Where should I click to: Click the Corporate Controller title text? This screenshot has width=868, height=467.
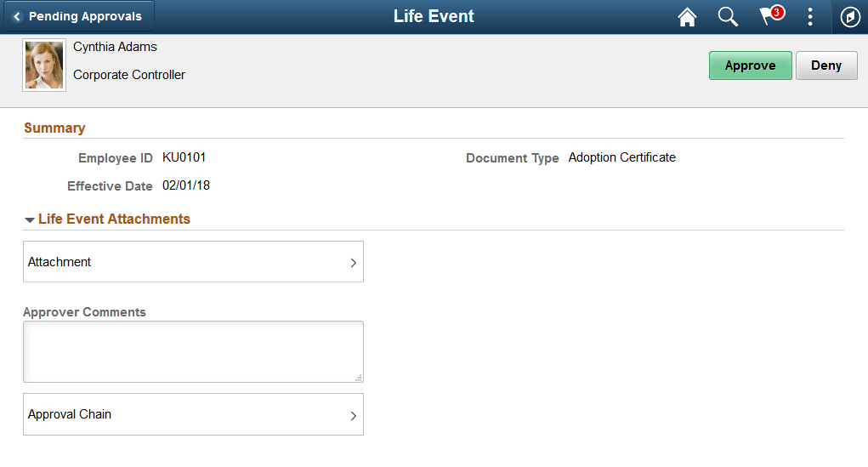pos(129,75)
